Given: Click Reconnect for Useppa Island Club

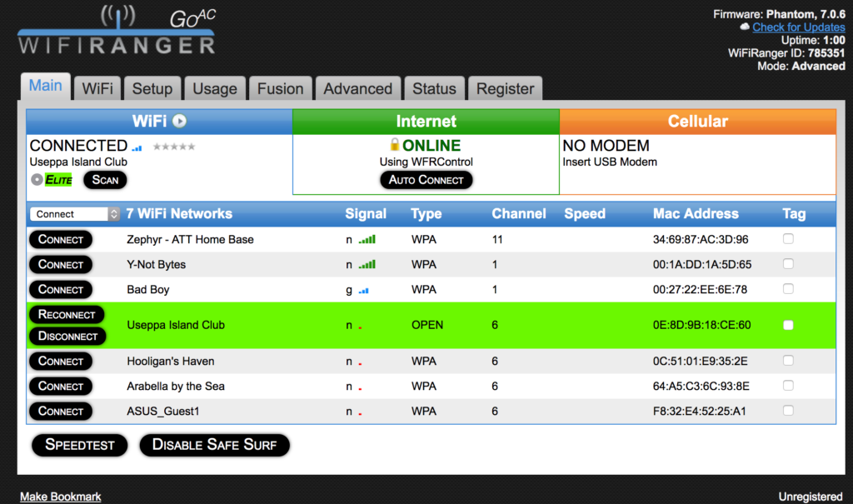Looking at the screenshot, I should [x=67, y=315].
